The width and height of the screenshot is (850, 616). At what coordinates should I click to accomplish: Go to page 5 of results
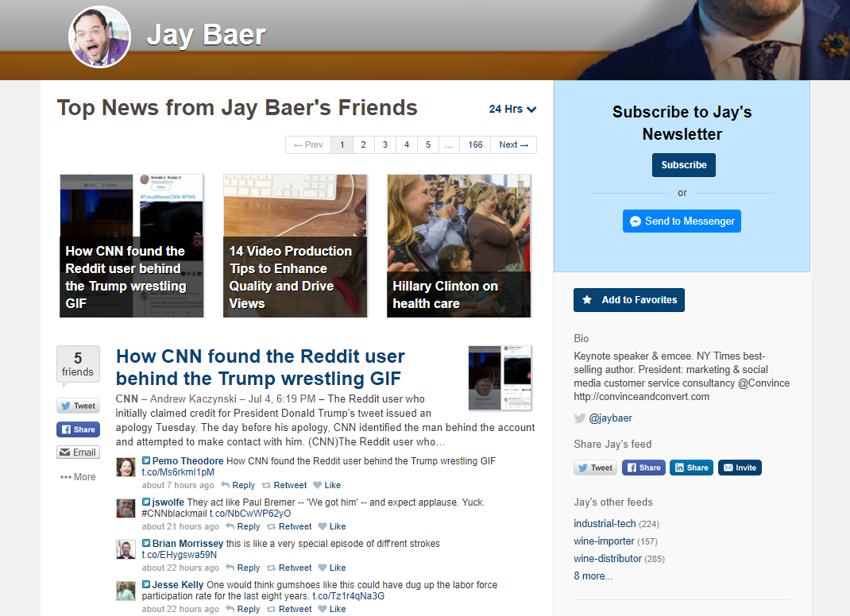[428, 144]
